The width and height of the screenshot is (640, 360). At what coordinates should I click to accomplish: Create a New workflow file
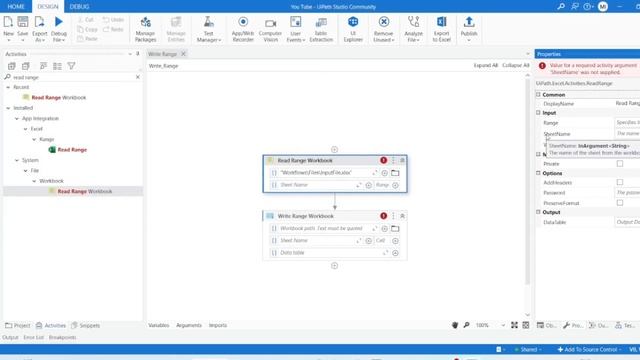point(8,29)
